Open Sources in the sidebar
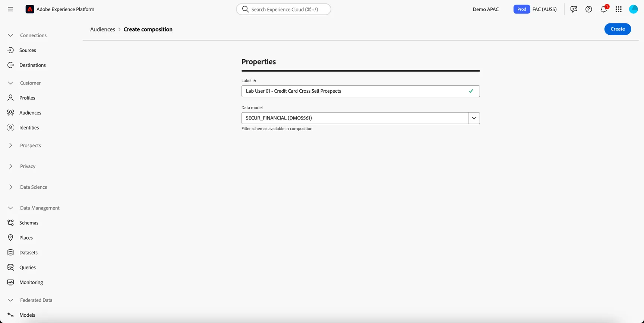This screenshot has width=644, height=323. pyautogui.click(x=28, y=50)
